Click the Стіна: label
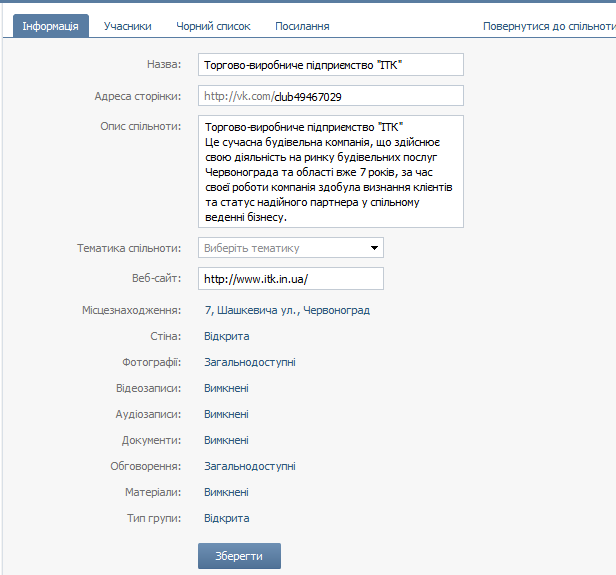Viewport: 616px width, 575px height. pos(165,336)
